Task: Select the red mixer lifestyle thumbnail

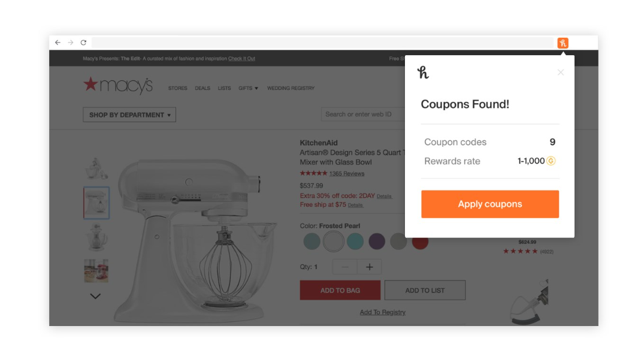Action: click(96, 270)
